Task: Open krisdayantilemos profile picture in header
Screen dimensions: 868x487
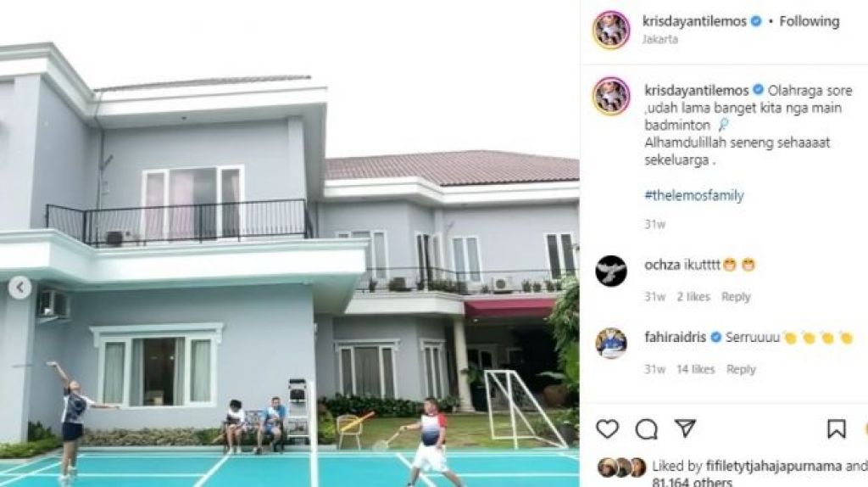Action: (x=611, y=30)
